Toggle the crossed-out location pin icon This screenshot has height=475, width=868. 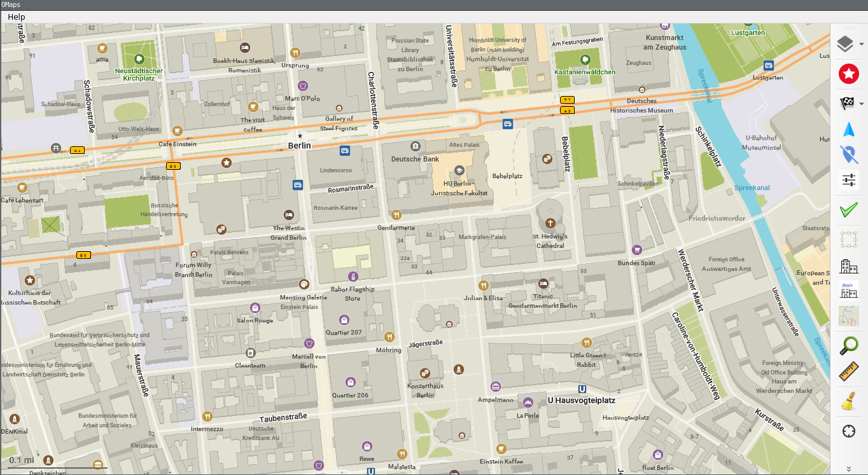click(848, 154)
